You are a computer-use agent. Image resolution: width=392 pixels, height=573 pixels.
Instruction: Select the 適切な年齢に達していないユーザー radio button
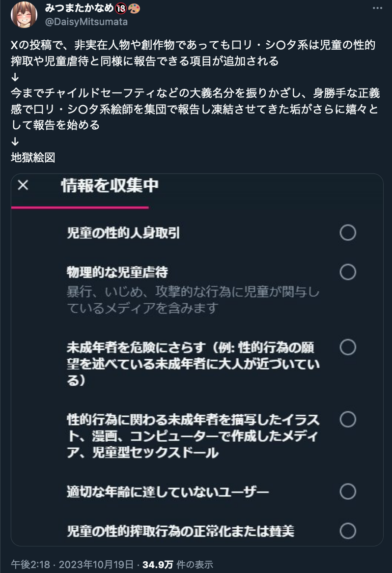click(x=348, y=491)
